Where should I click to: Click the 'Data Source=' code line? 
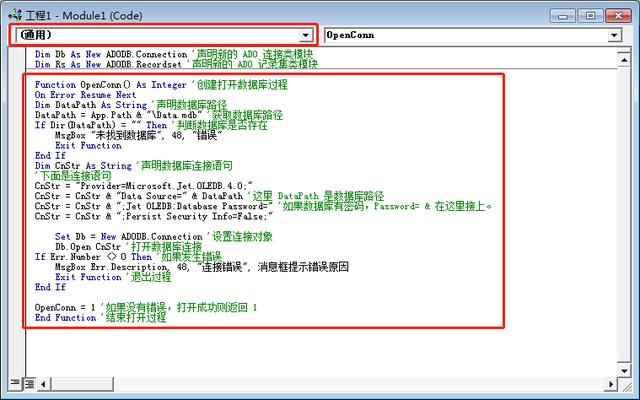point(209,196)
